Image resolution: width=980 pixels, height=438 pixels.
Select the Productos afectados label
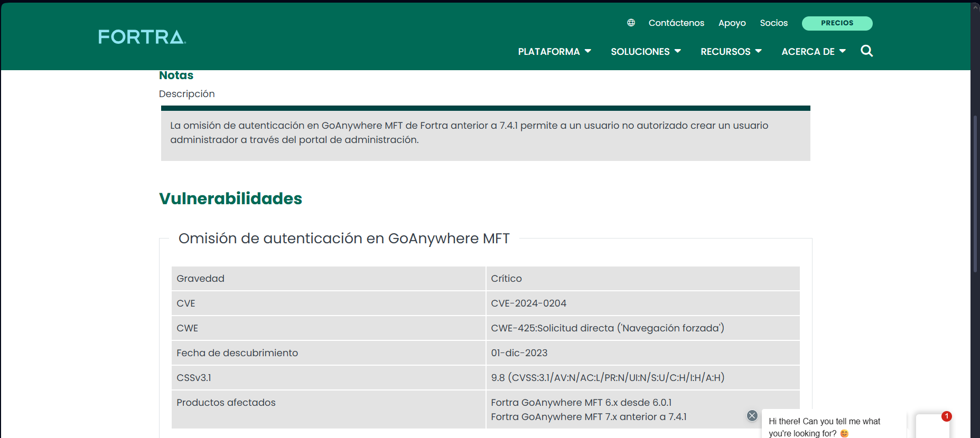pyautogui.click(x=226, y=403)
